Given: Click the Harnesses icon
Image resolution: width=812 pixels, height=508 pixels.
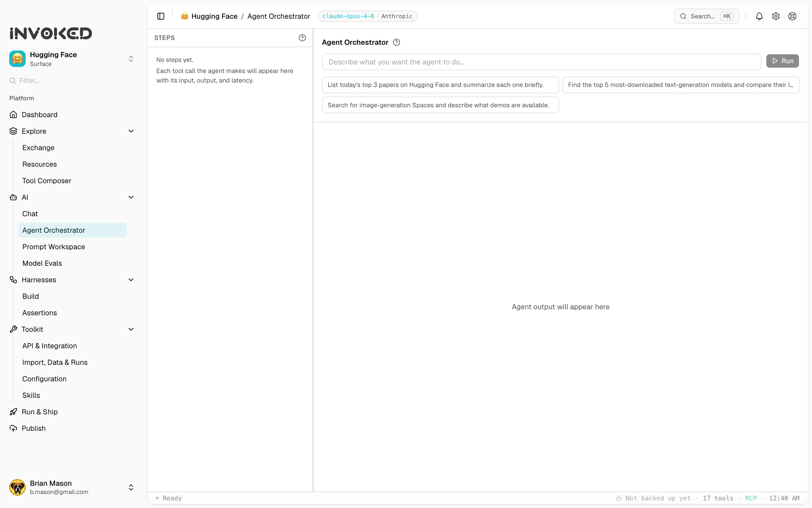Looking at the screenshot, I should (13, 279).
